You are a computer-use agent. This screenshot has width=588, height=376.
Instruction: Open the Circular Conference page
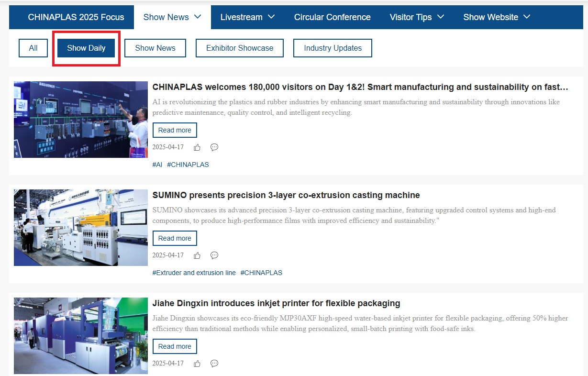332,17
